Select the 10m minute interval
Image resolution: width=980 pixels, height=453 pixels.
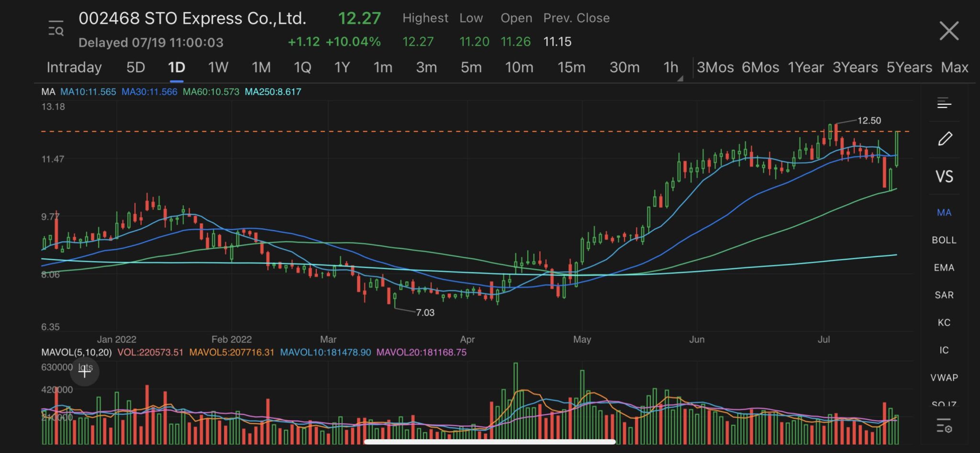point(519,67)
